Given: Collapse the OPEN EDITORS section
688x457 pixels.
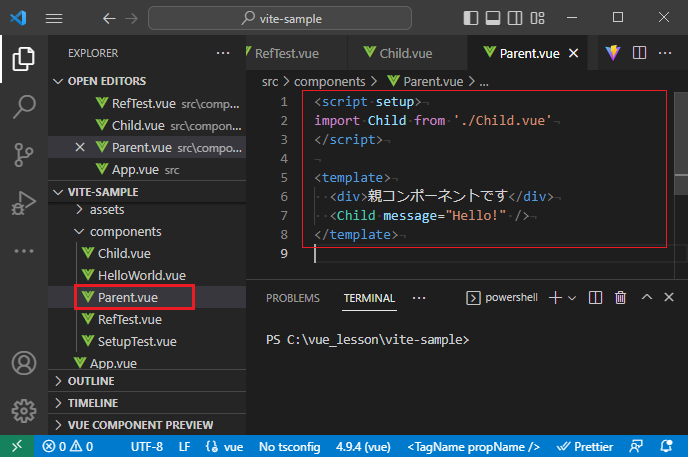Looking at the screenshot, I should coord(147,81).
